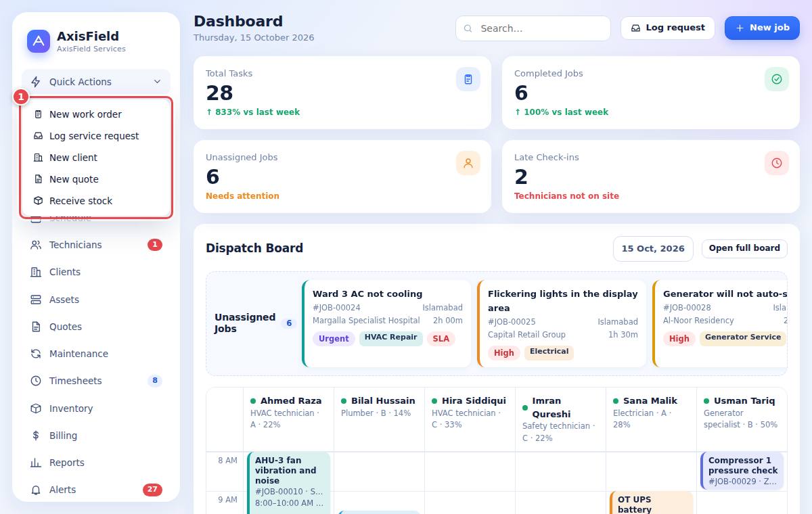812x514 pixels.
Task: Click the Generator Service tag
Action: pos(743,337)
